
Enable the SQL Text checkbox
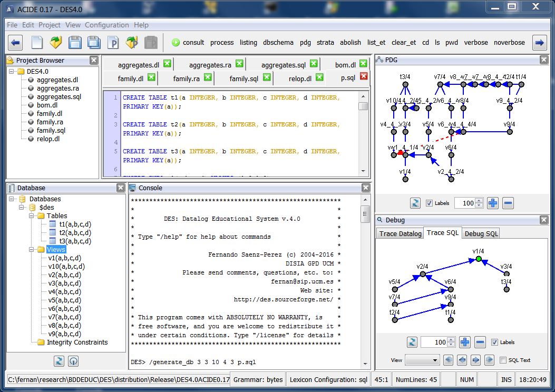pos(503,360)
